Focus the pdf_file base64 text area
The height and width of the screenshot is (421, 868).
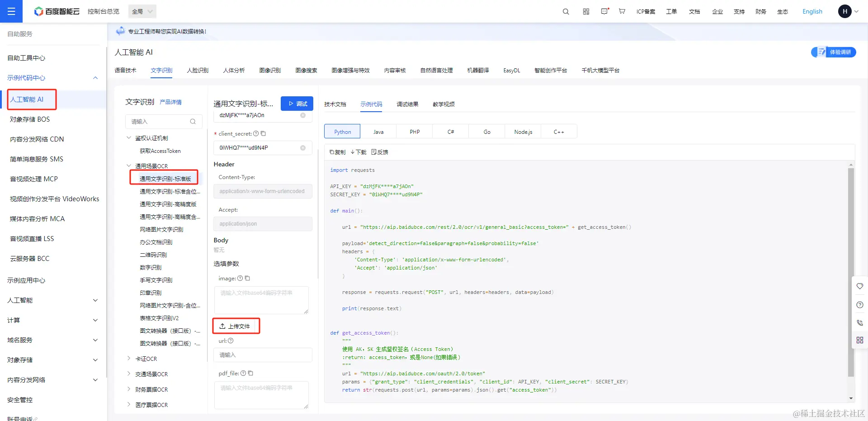coord(261,395)
